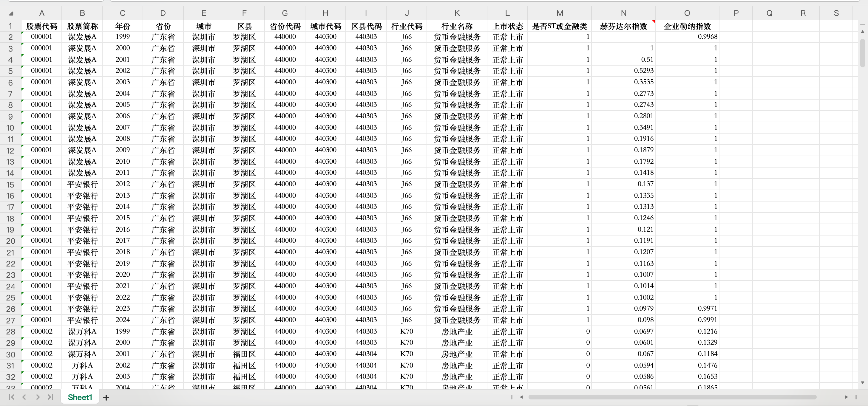Go to next sheet using right arrow
The width and height of the screenshot is (868, 406).
(x=38, y=397)
